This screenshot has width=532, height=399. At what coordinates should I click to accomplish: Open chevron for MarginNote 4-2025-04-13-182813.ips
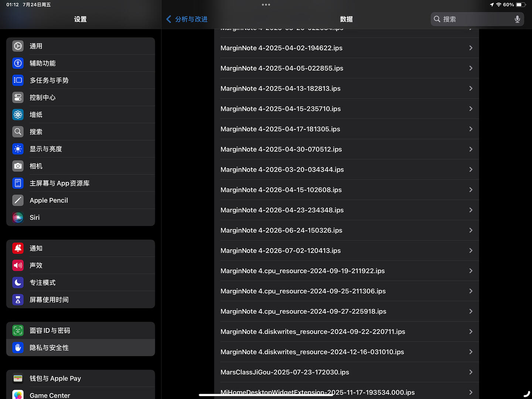pos(471,89)
